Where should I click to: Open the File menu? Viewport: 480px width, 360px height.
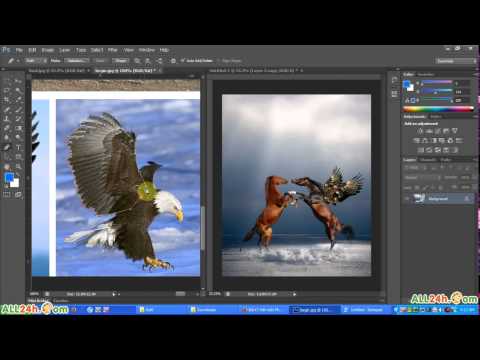click(19, 50)
